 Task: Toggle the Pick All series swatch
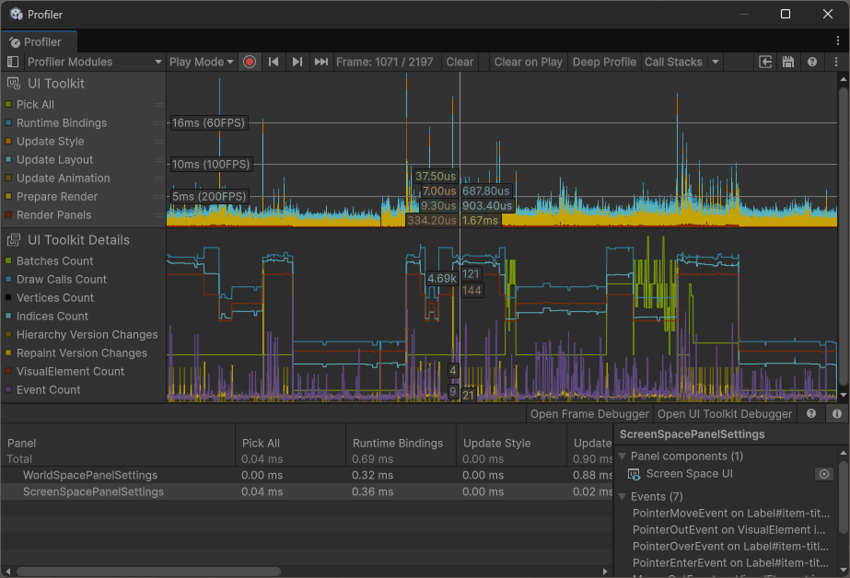click(8, 104)
